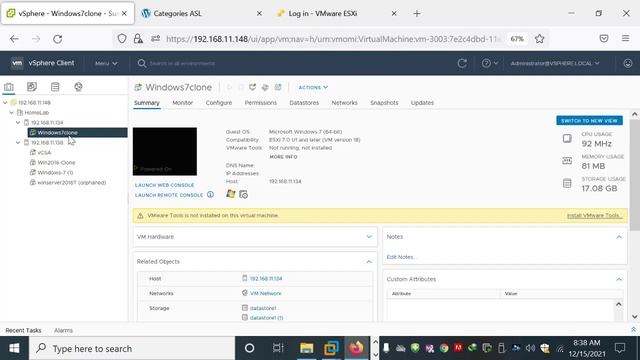
Task: Click the feedback smiley icon
Action: point(628,63)
